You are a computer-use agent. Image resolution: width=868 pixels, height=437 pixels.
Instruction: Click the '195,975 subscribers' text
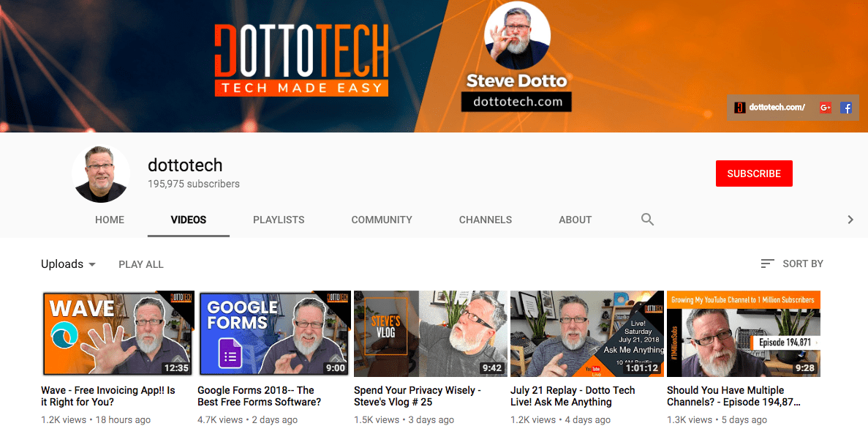click(194, 184)
